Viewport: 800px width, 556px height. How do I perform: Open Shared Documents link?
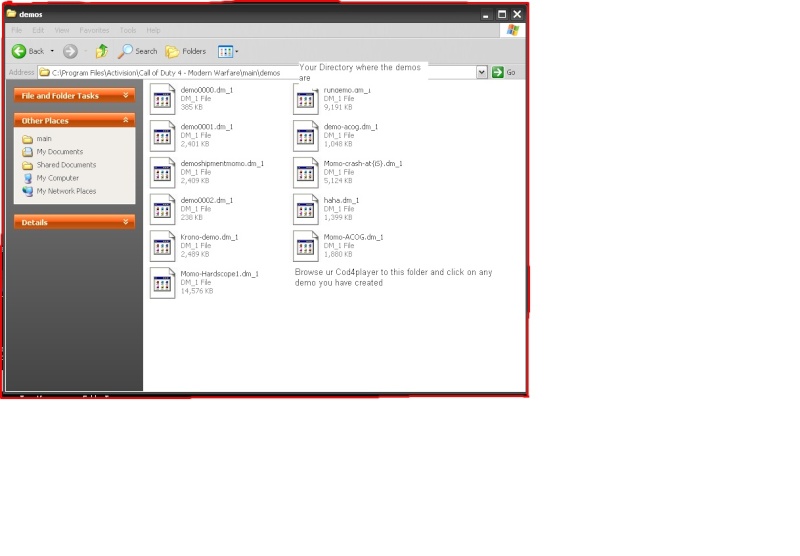[66, 165]
